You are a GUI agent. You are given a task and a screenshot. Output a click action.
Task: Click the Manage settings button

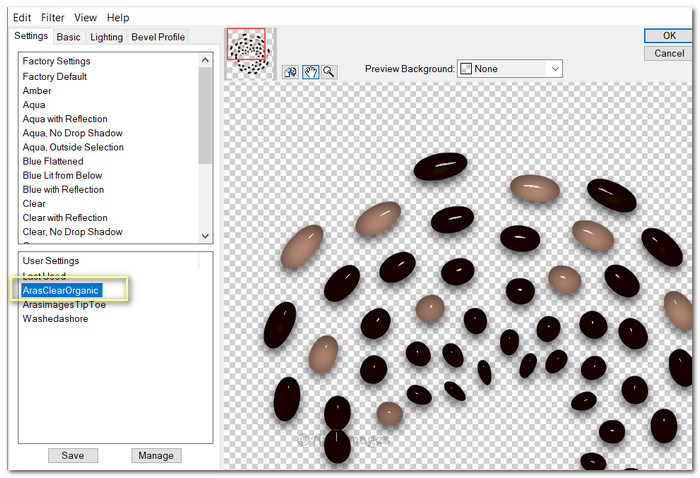[x=156, y=455]
